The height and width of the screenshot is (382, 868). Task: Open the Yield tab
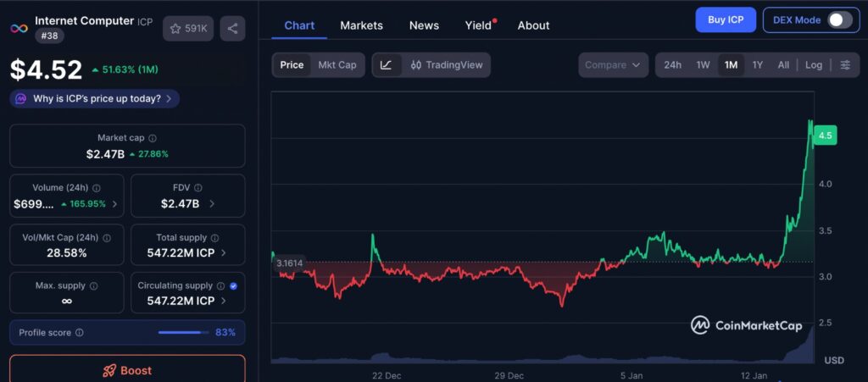(x=479, y=25)
